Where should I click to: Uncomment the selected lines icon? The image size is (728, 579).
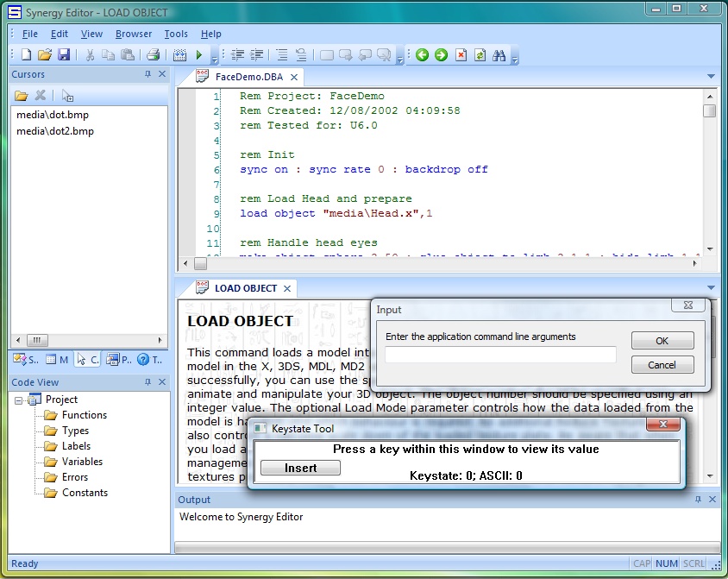click(x=301, y=54)
